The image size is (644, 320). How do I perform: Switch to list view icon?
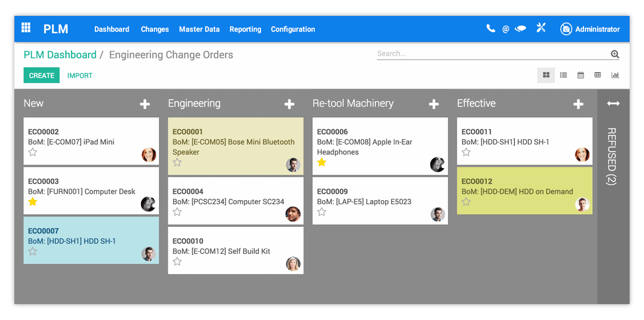point(563,75)
